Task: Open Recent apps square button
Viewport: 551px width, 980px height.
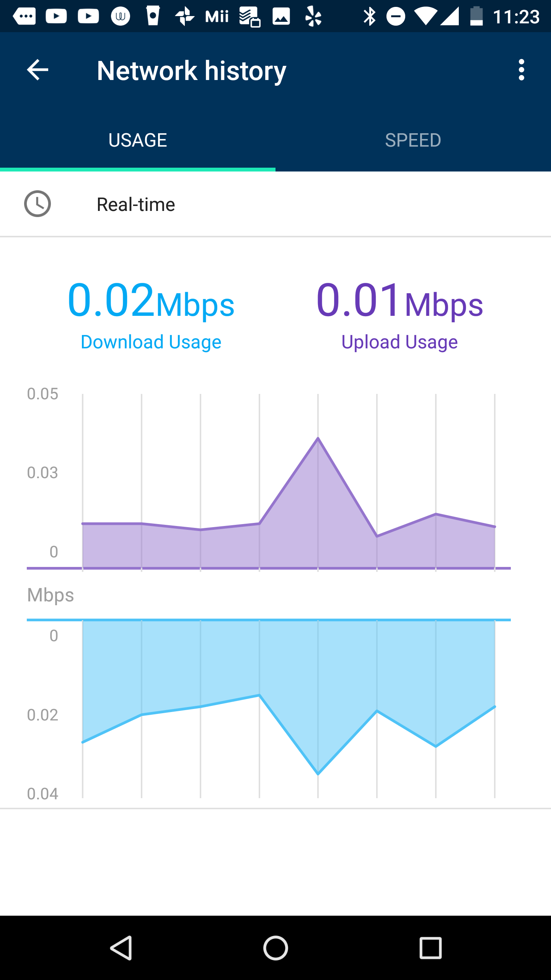Action: 430,948
